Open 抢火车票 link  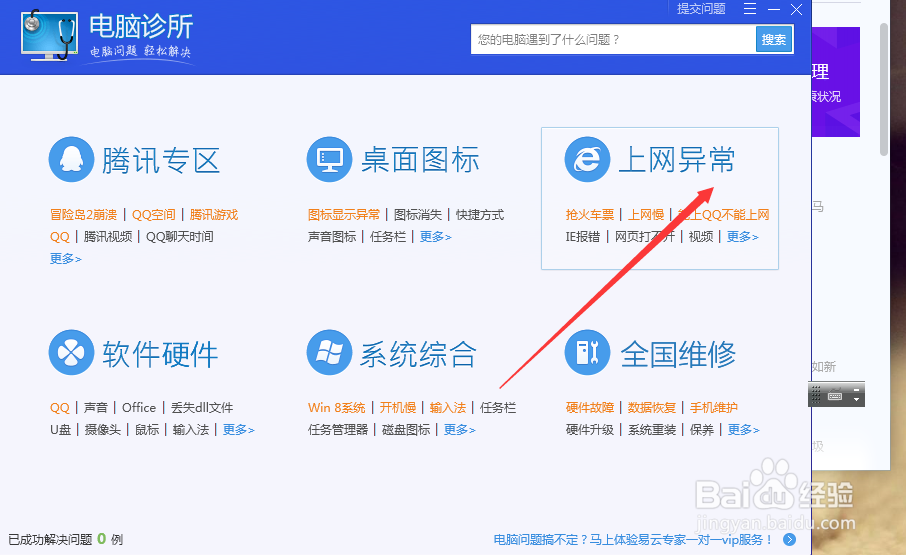[589, 215]
